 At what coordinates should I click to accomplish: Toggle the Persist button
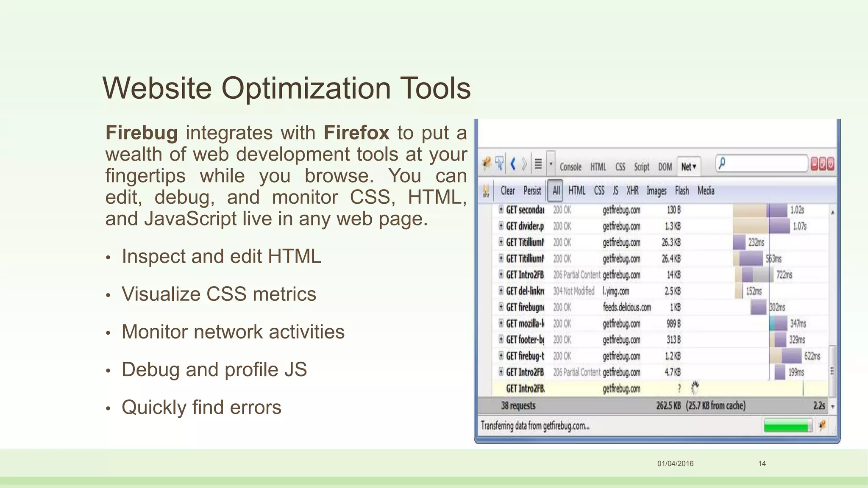[x=532, y=191]
